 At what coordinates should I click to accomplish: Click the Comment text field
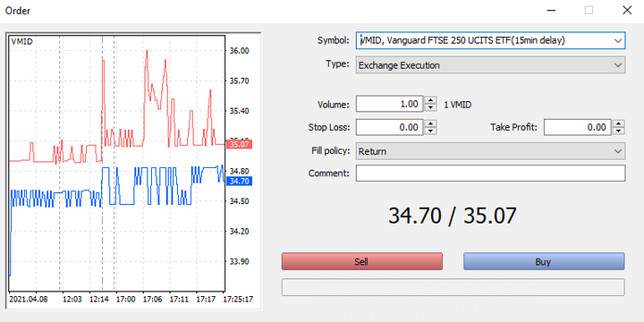(490, 173)
